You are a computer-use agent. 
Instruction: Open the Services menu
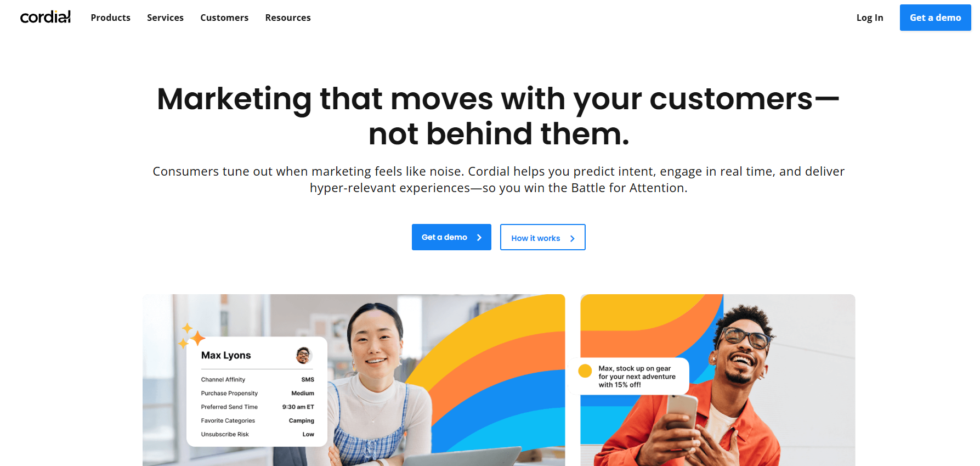[x=165, y=18]
